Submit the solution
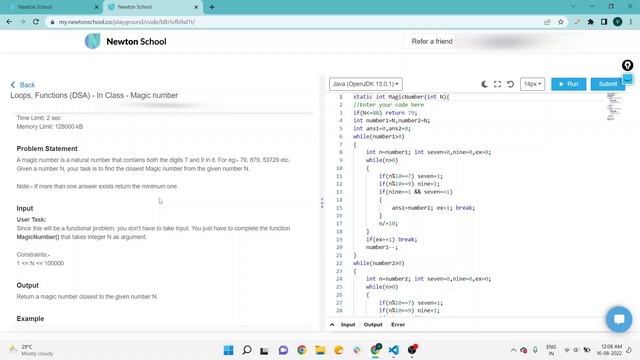640x360 pixels. coord(608,84)
